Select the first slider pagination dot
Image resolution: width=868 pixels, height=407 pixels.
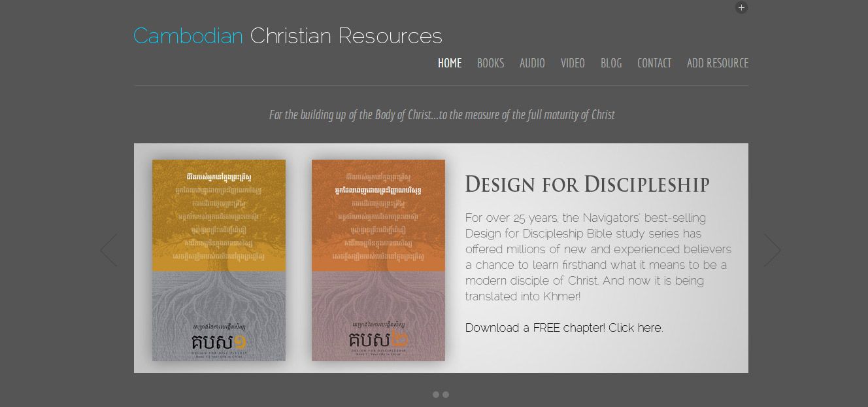[x=436, y=395]
